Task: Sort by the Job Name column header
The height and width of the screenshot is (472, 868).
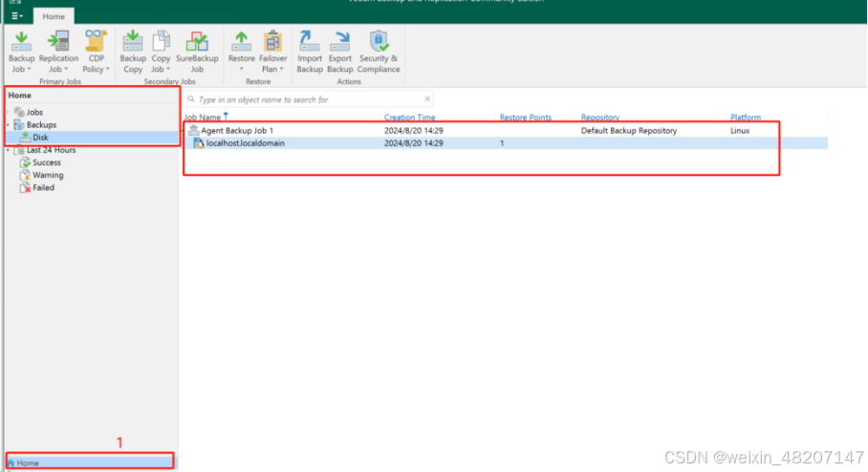Action: (x=203, y=118)
